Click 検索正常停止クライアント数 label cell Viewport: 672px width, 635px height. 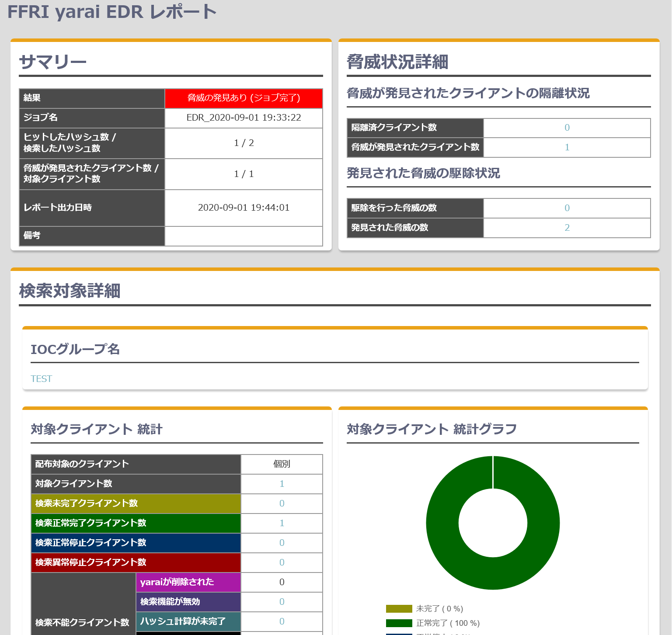(136, 543)
